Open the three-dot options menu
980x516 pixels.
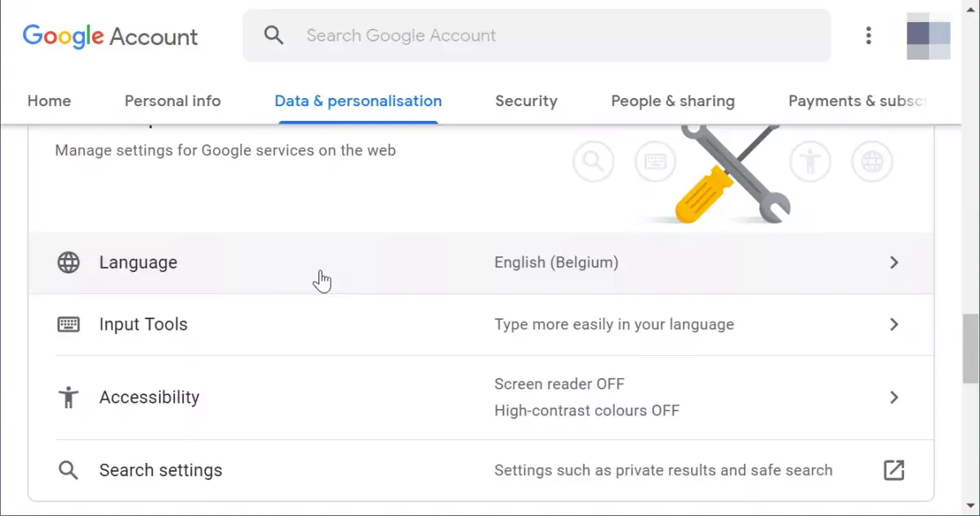tap(868, 35)
